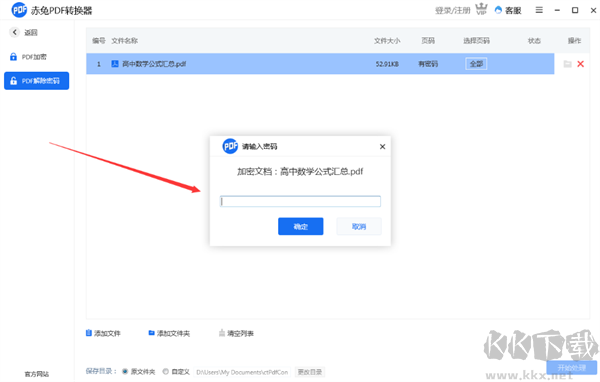The width and height of the screenshot is (600, 382).
Task: Minimize the application window
Action: pos(557,10)
